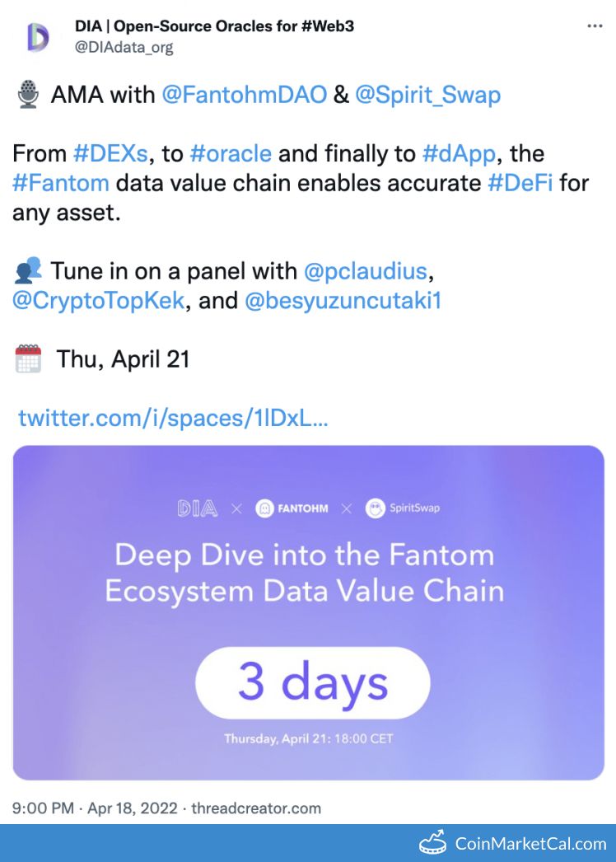Click the DIA profile avatar icon
This screenshot has width=616, height=862.
[38, 37]
